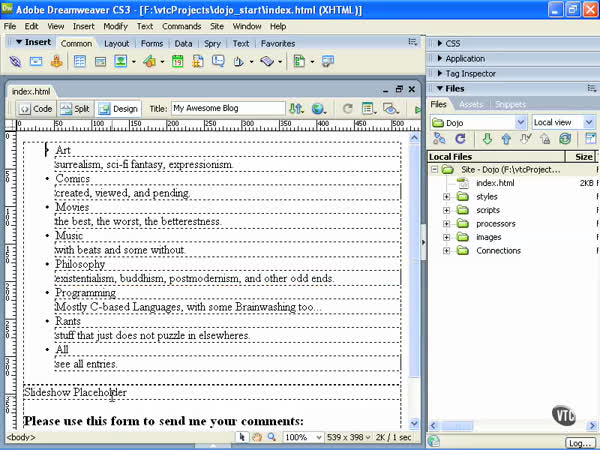Open the Local view dropdown
Viewport: 600px width, 450px height.
tap(563, 122)
